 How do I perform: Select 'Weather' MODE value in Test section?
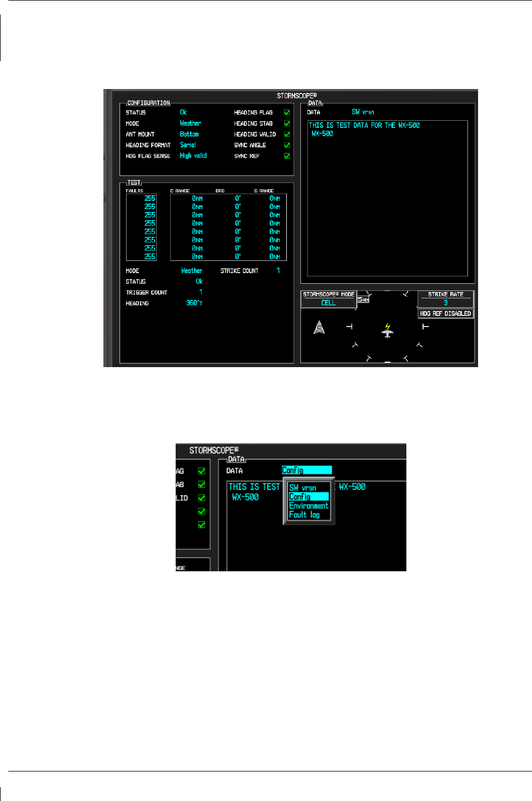coord(192,271)
